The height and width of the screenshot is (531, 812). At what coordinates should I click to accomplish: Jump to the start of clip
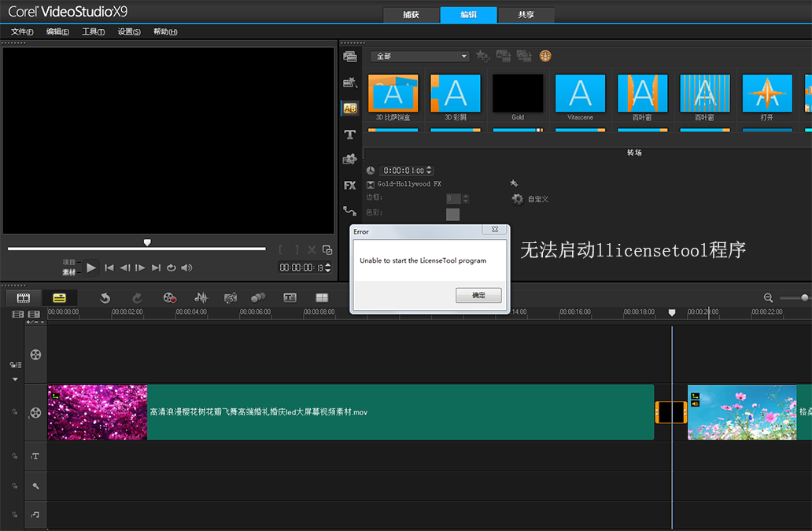point(109,267)
